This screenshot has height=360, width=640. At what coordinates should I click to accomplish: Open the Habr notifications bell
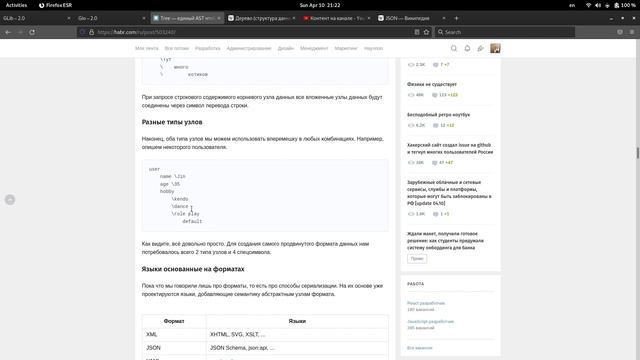[467, 48]
